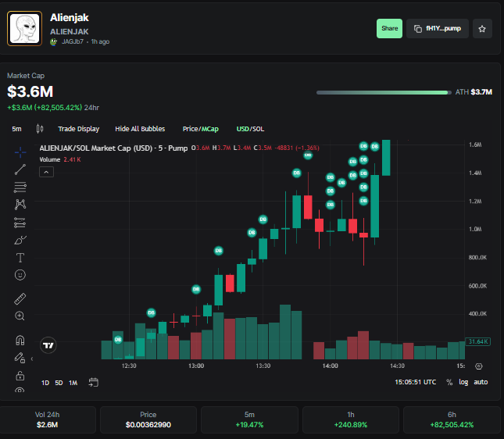504x439 pixels.
Task: Click the 6h +82,505.42% stat card
Action: coord(452,419)
